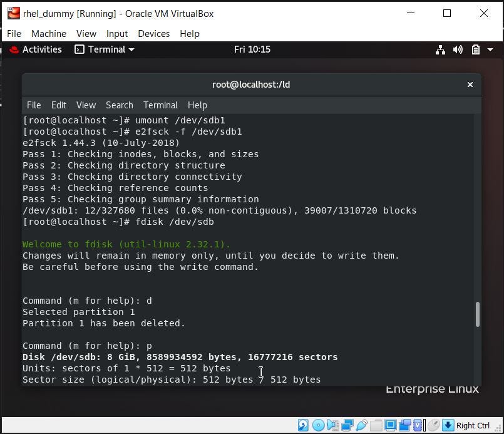The width and height of the screenshot is (504, 434).
Task: Click the mouse integration status icon
Action: click(434, 425)
